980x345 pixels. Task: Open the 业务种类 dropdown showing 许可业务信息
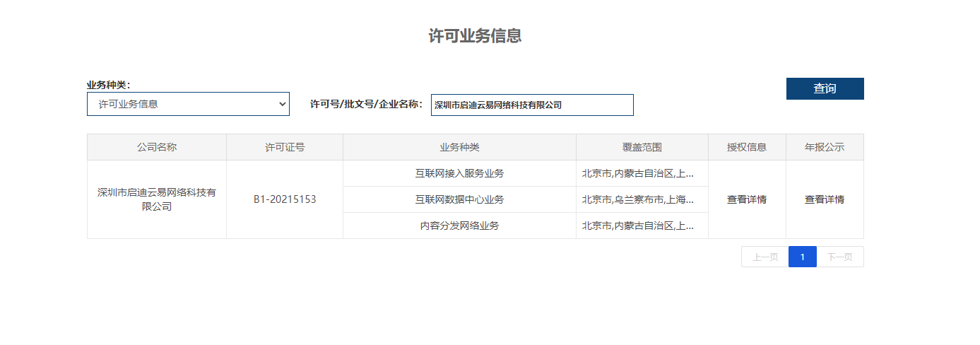coord(188,104)
